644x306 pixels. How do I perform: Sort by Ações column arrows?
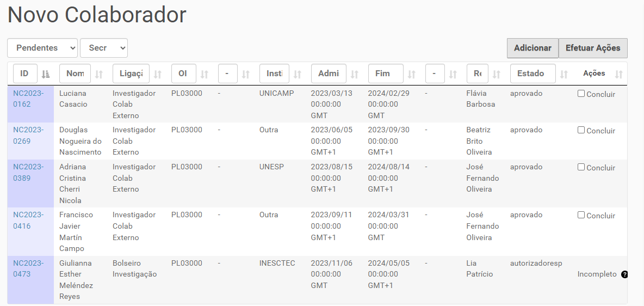coord(618,74)
